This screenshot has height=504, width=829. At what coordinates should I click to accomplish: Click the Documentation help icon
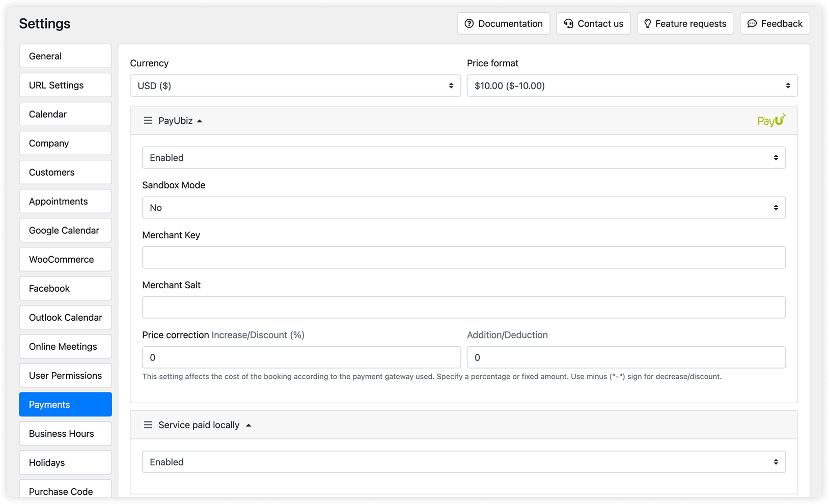469,23
